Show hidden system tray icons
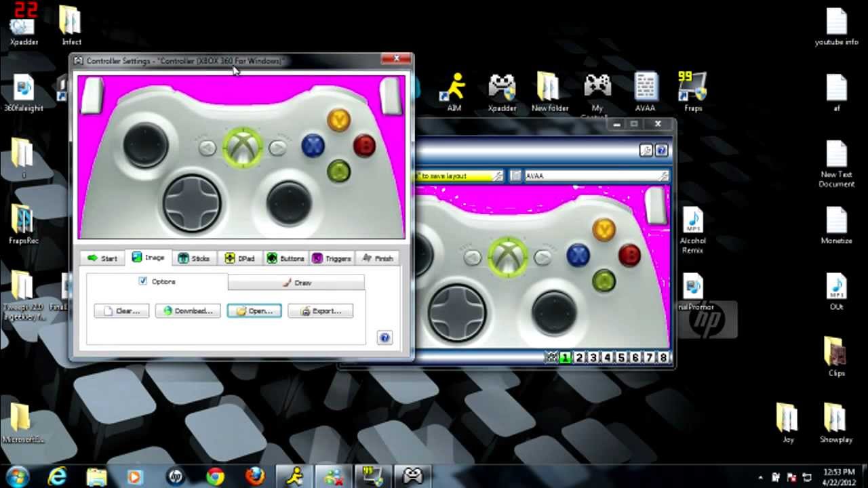868x488 pixels. (x=761, y=477)
